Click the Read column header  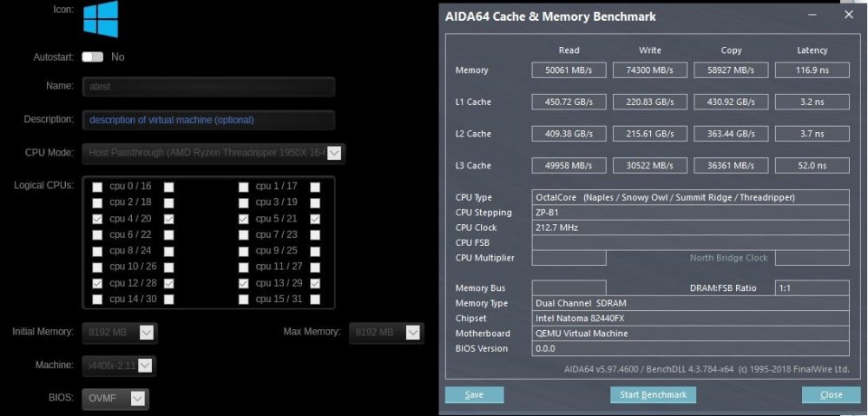click(569, 50)
